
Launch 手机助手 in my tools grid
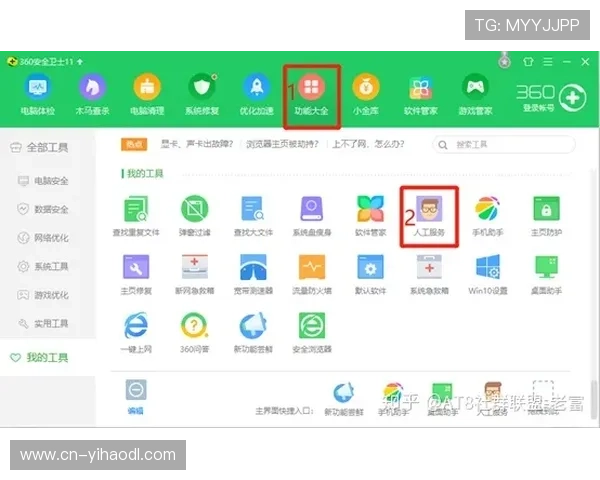(x=488, y=216)
